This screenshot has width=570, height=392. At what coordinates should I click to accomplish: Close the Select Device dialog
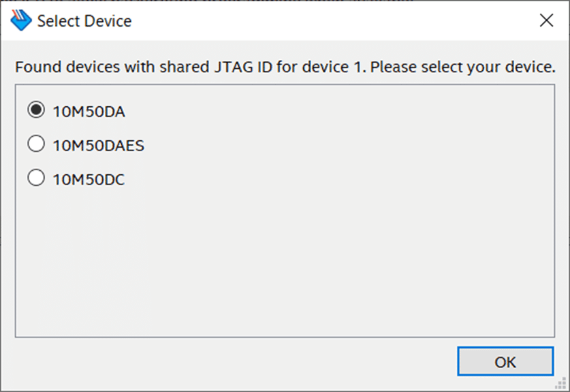[x=546, y=20]
